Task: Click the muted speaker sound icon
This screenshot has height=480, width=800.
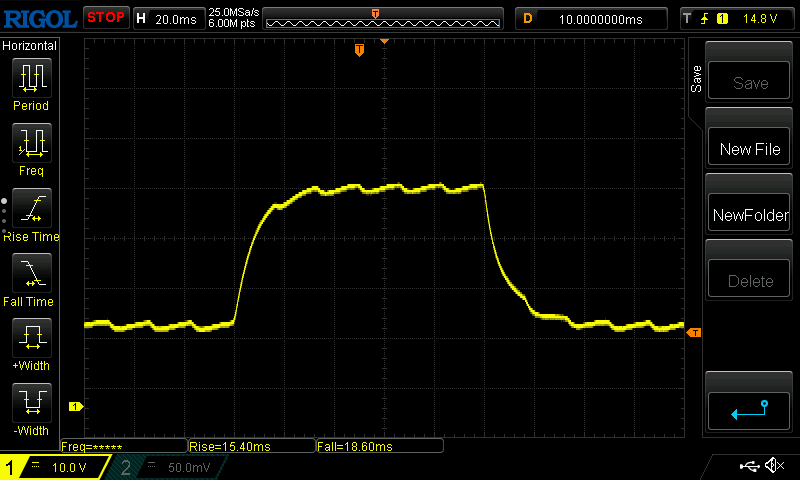Action: pyautogui.click(x=774, y=465)
